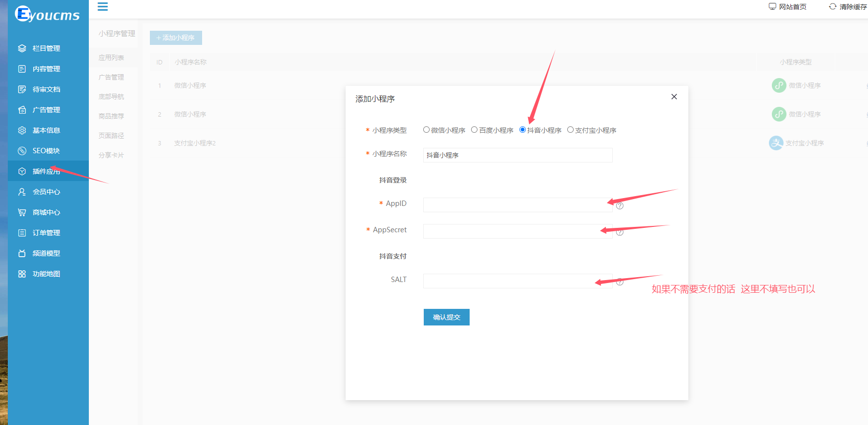The image size is (868, 425).
Task: Select the 支付宝小程序 radio option
Action: [570, 130]
